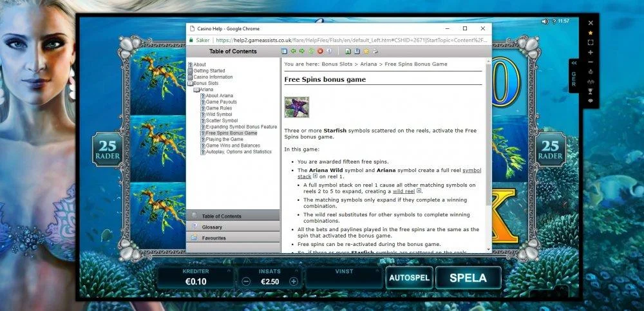Image resolution: width=644 pixels, height=311 pixels.
Task: Open Autoplay, Options and Statistics topic
Action: tap(239, 151)
